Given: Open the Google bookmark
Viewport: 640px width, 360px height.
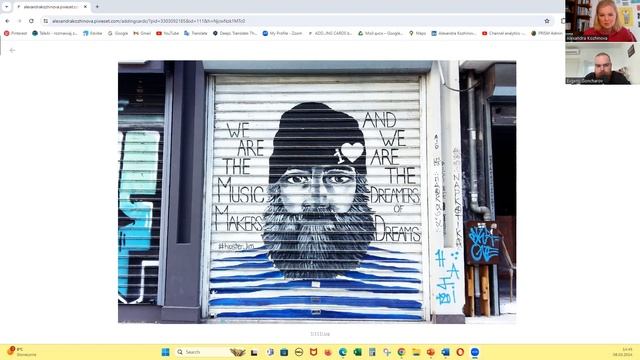Looking at the screenshot, I should [118, 33].
